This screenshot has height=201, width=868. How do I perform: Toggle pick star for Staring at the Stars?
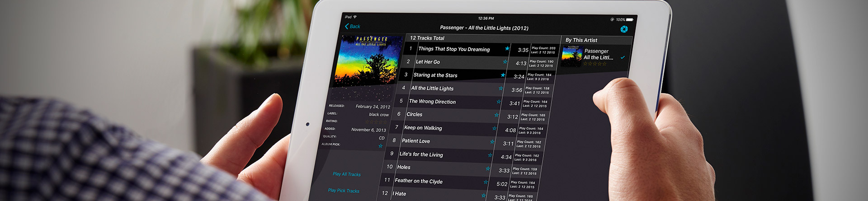click(x=503, y=75)
